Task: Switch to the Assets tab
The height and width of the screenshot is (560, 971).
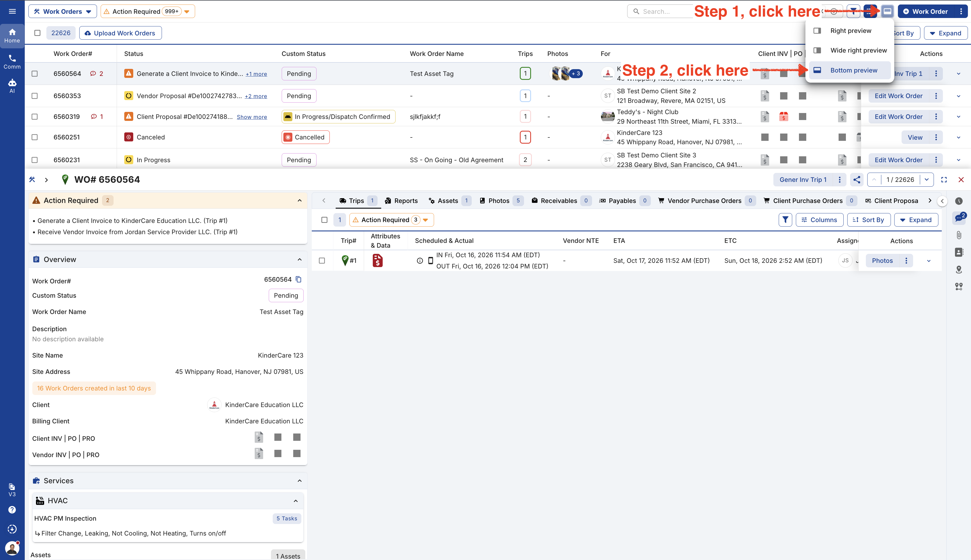Action: tap(450, 201)
